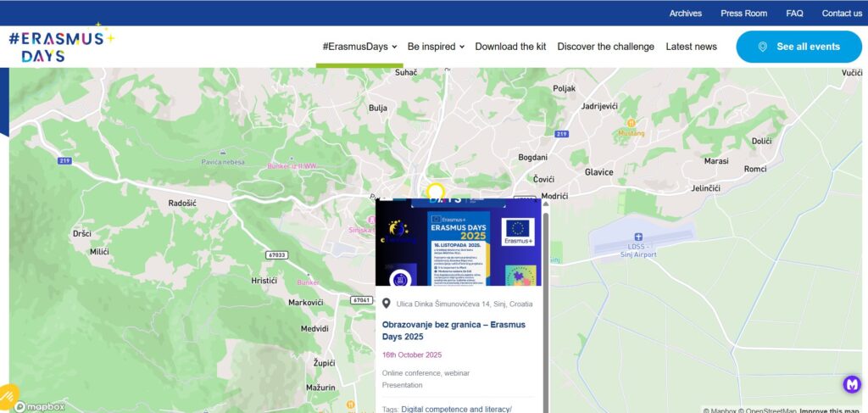868x413 pixels.
Task: Click the address pin icon in event popup
Action: pyautogui.click(x=387, y=304)
